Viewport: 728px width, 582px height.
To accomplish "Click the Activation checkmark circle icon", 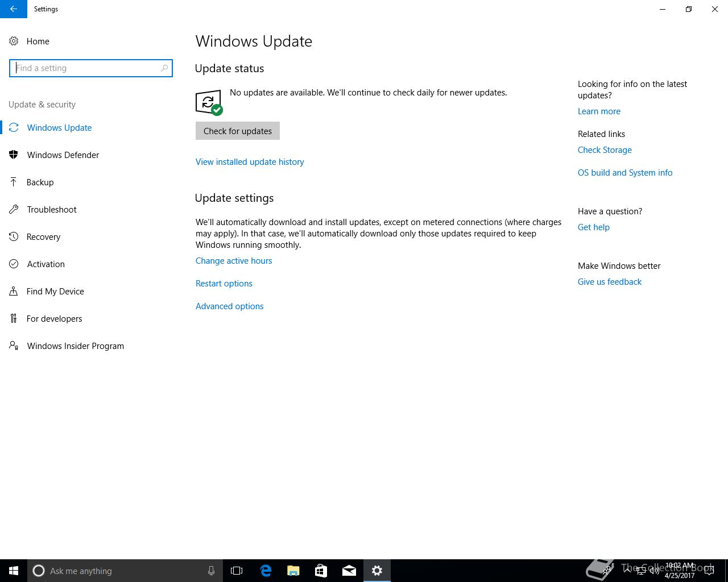I will (x=14, y=264).
